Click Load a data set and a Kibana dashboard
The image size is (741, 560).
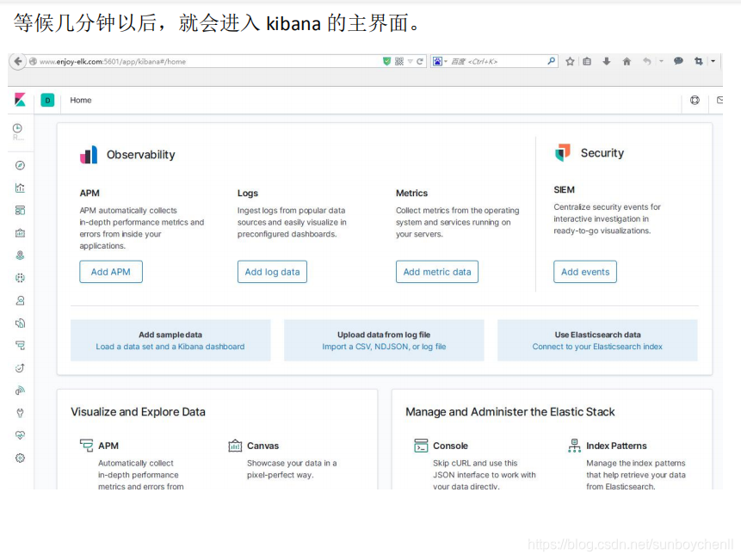pyautogui.click(x=170, y=347)
